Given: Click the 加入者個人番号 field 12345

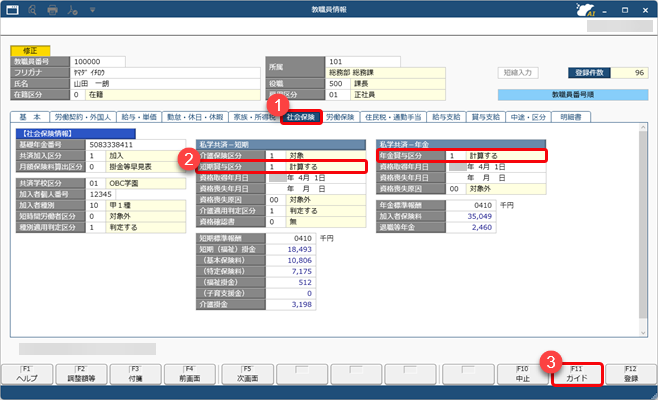Looking at the screenshot, I should (101, 194).
